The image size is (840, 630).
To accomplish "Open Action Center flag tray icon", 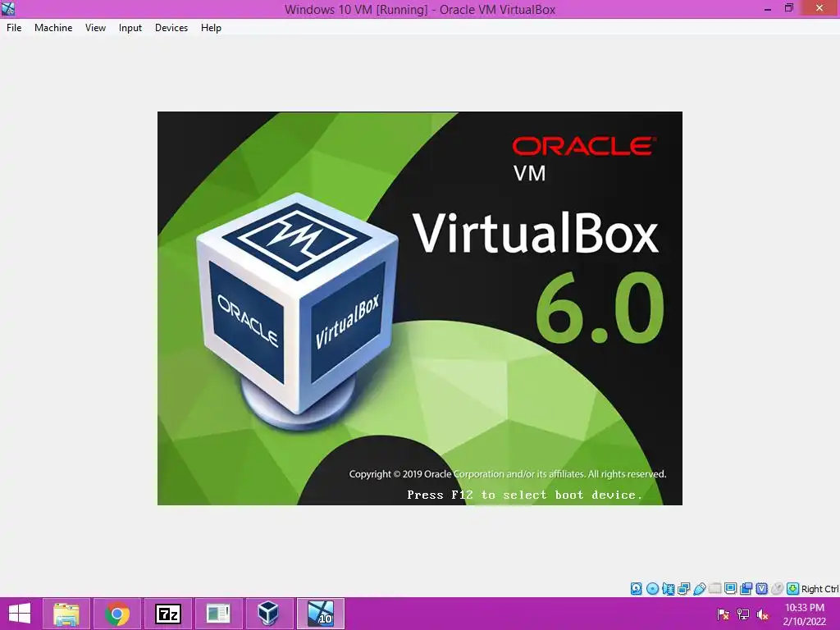I will [724, 614].
